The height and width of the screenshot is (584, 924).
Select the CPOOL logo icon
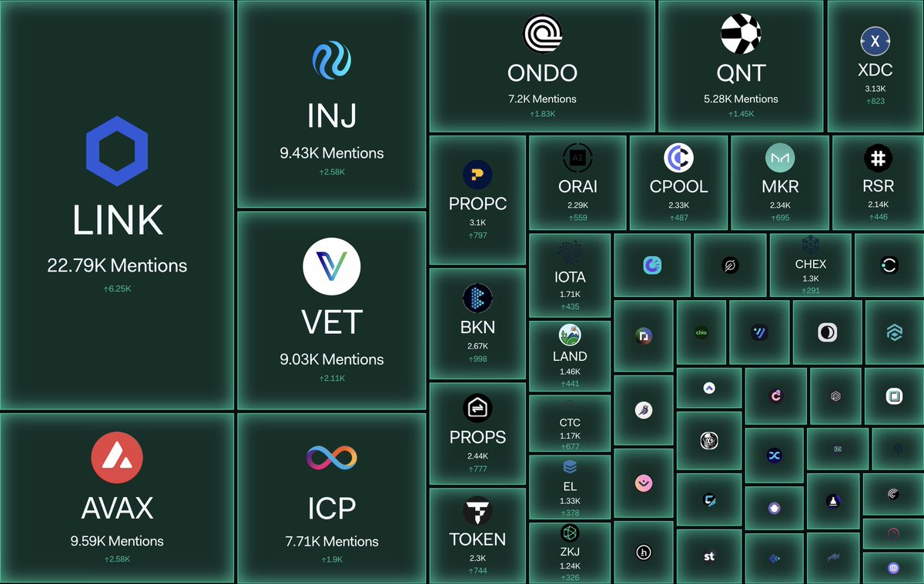[x=678, y=158]
